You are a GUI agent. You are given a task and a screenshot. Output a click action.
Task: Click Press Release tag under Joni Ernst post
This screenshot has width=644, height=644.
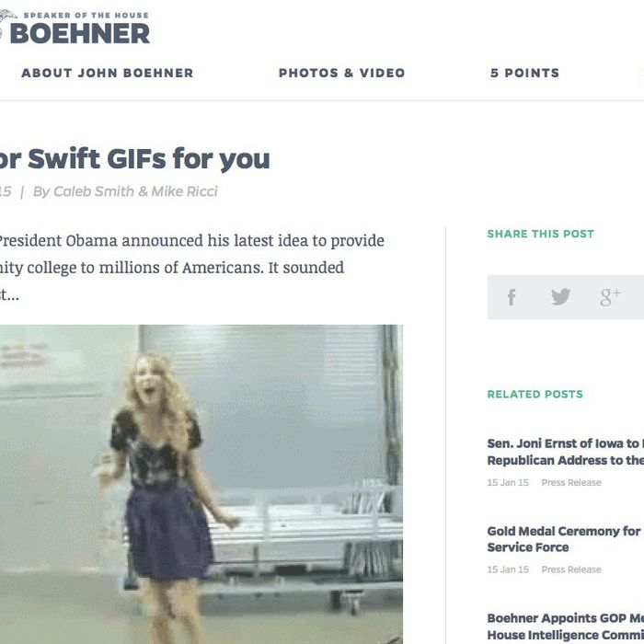(571, 483)
